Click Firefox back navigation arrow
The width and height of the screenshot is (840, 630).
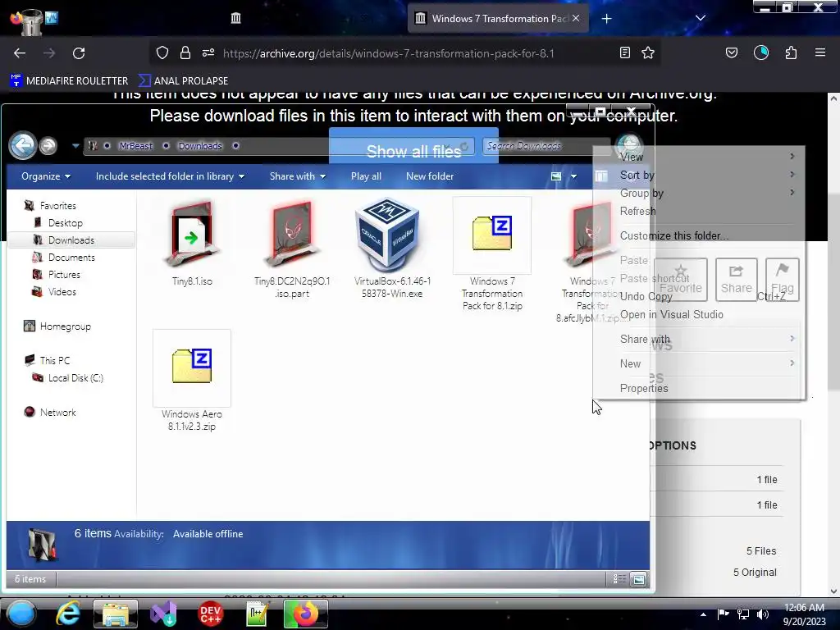click(x=20, y=53)
